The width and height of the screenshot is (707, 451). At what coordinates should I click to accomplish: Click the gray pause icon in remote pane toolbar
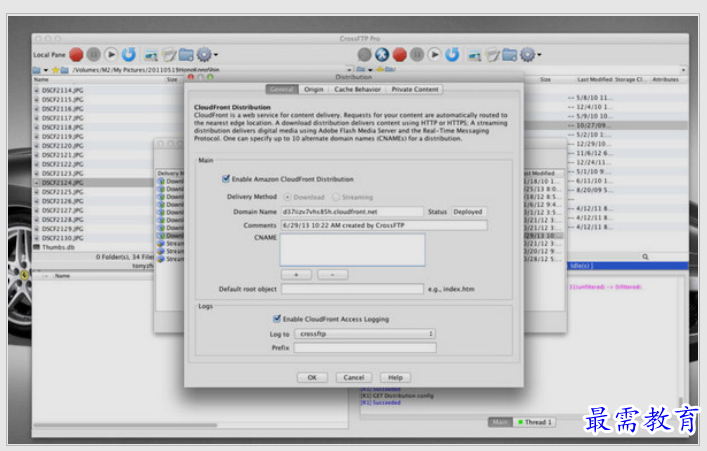(x=417, y=55)
